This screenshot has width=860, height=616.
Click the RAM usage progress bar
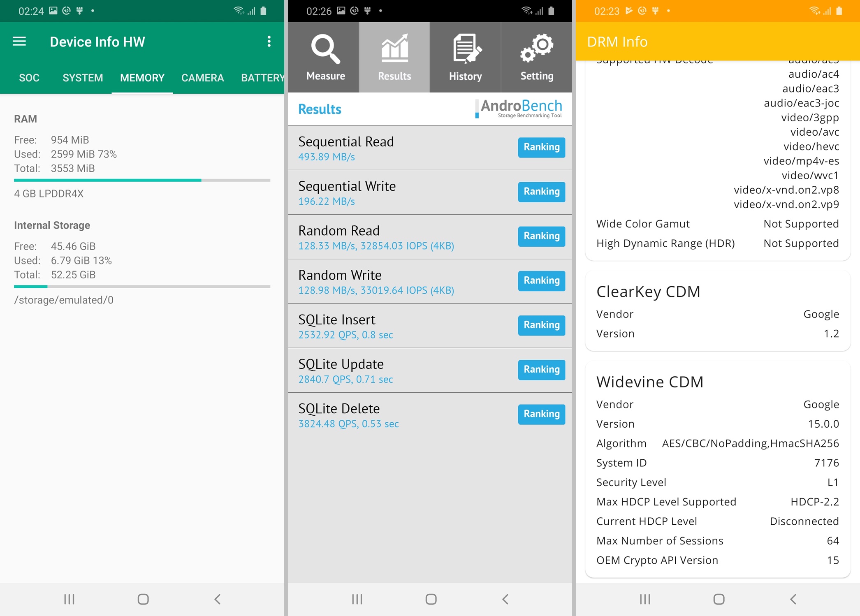(x=142, y=180)
